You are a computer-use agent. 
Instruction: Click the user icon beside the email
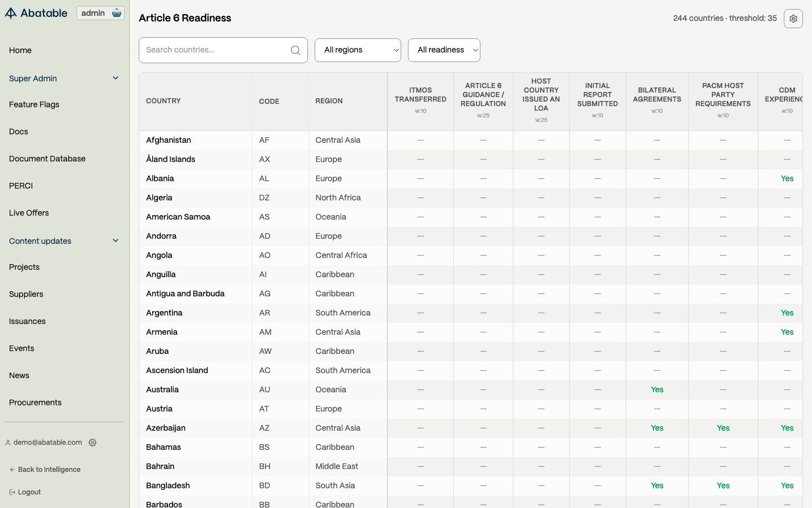(x=8, y=443)
